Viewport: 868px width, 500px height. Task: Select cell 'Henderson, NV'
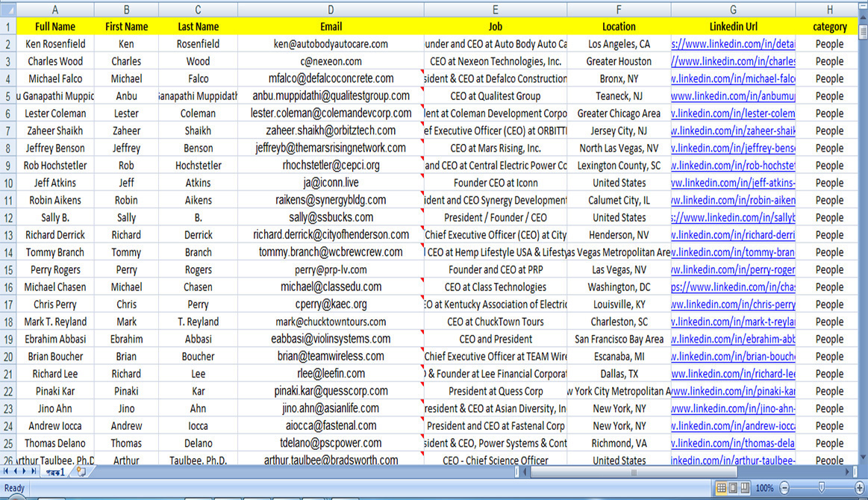618,235
